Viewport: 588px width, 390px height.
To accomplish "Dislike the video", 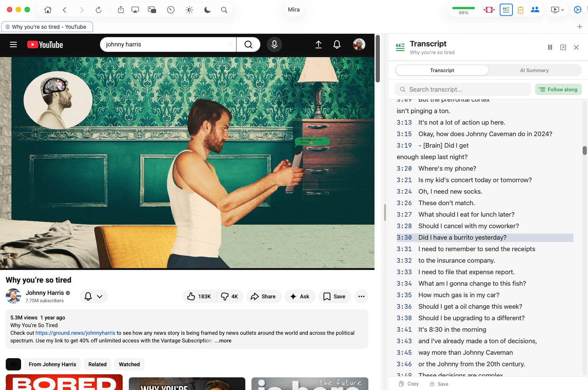I will pos(230,296).
